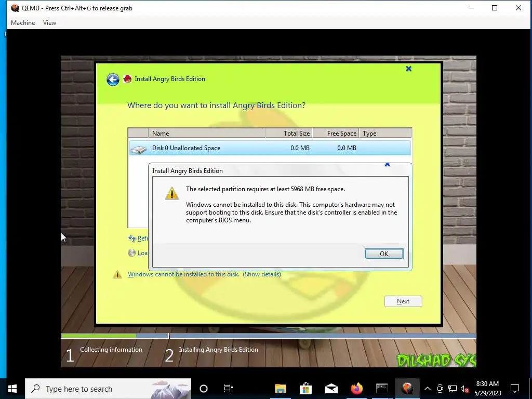Click the QEMU title bar app icon
This screenshot has height=399, width=532.
coord(15,8)
